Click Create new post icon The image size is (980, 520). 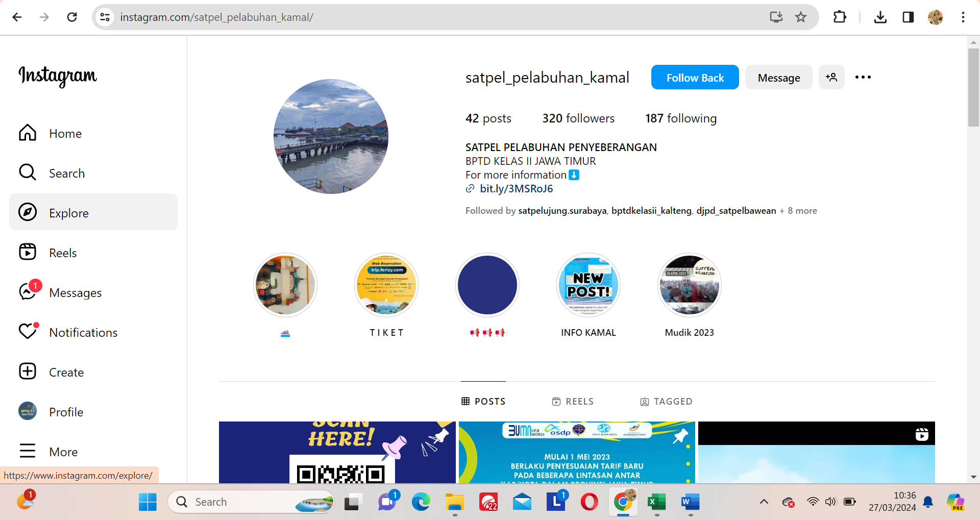(28, 372)
